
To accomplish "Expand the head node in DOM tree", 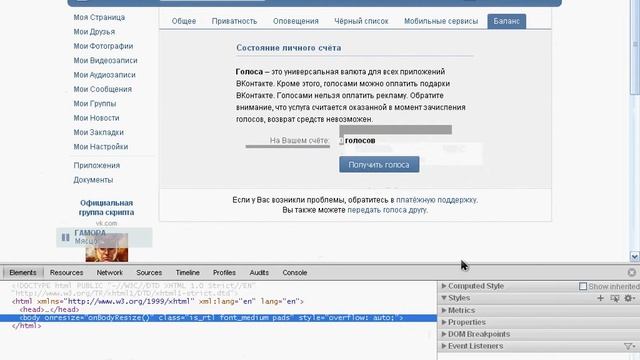I will click(49, 309).
